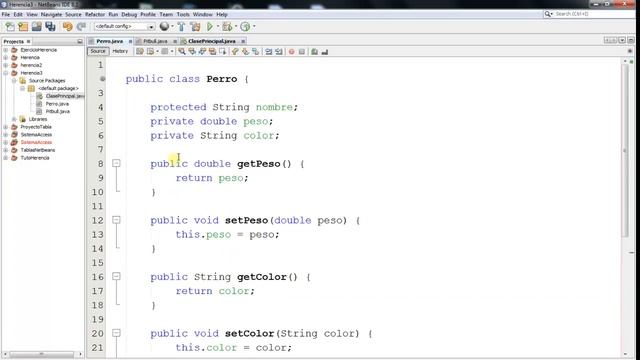Click the Profile Project clock icon
The width and height of the screenshot is (640, 360).
point(245,27)
